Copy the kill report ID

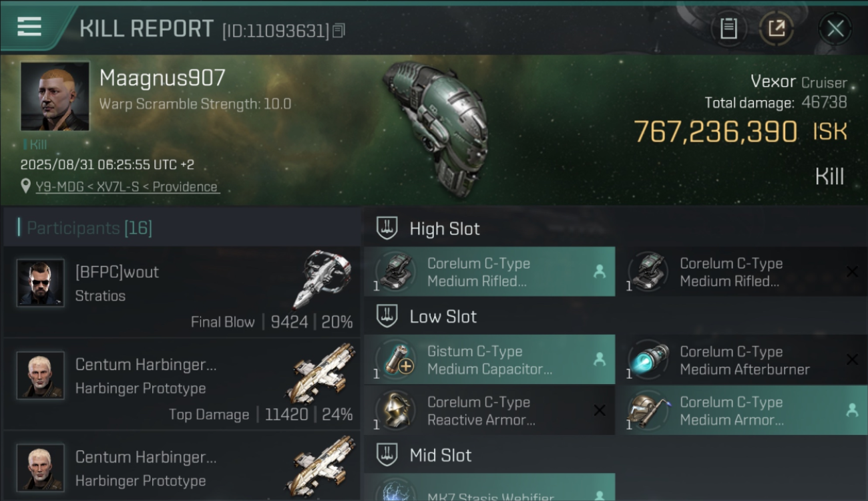point(339,31)
